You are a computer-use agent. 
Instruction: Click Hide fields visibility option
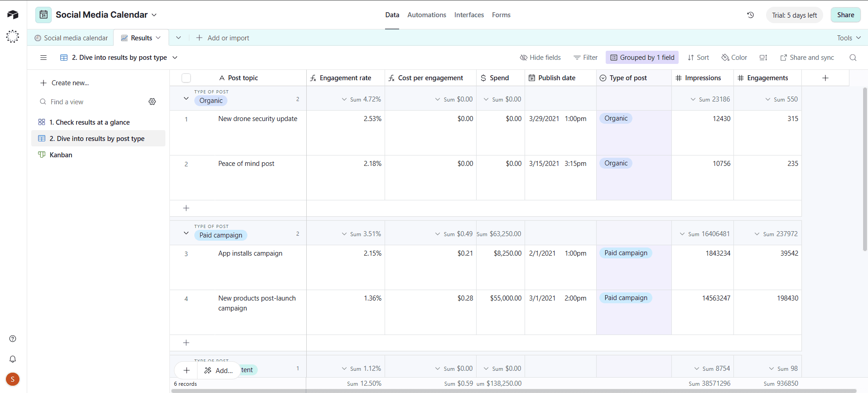(x=540, y=58)
